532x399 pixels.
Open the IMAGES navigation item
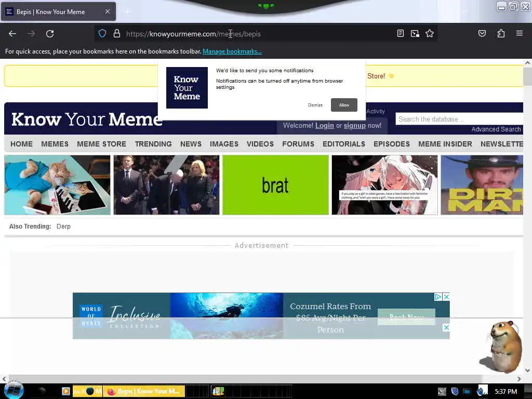click(x=224, y=144)
